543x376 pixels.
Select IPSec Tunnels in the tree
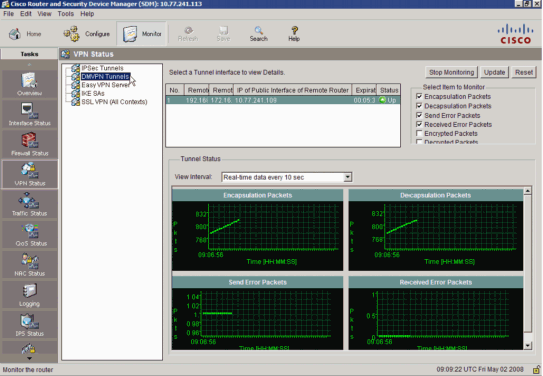pyautogui.click(x=102, y=68)
